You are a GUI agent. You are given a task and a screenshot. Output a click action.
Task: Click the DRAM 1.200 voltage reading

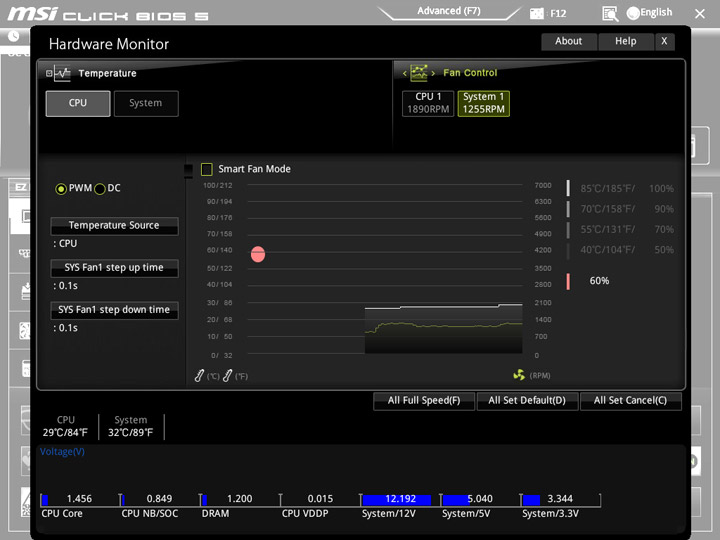tap(240, 499)
